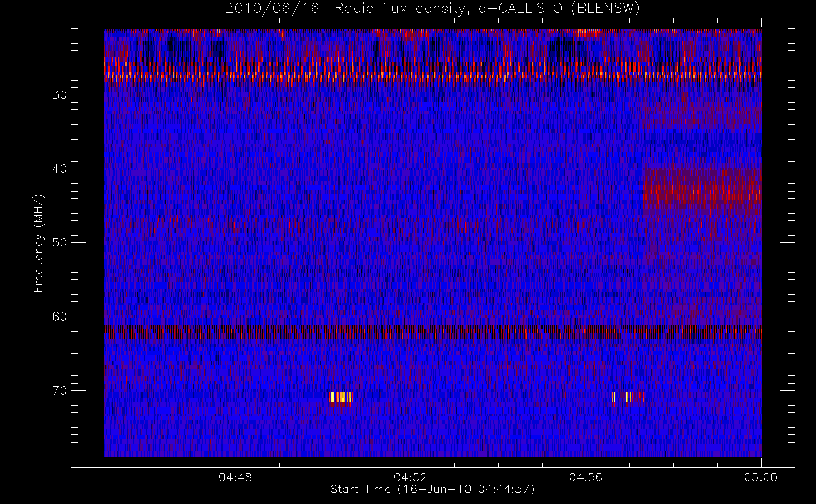Click the 70 MHz frequency tick label

[60, 390]
